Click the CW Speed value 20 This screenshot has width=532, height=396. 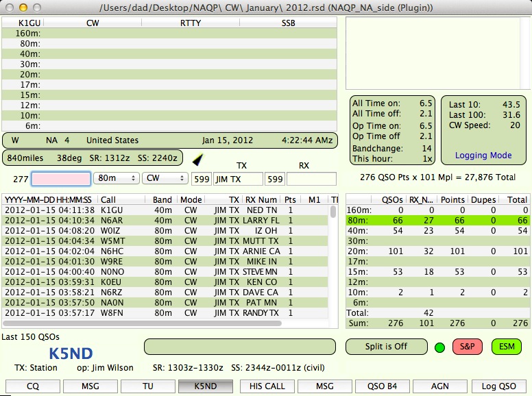515,125
